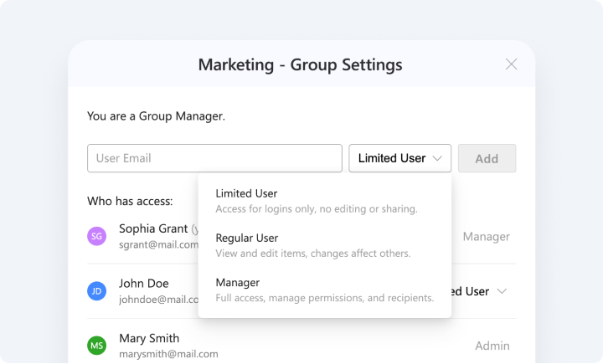Image resolution: width=603 pixels, height=364 pixels.
Task: Select Regular User option in dropdown list
Action: 325,245
